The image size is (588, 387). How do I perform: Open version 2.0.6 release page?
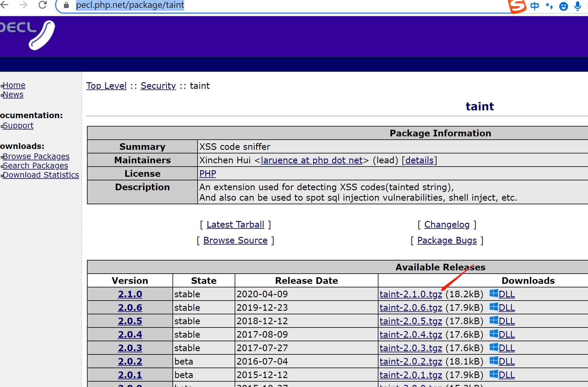point(130,307)
